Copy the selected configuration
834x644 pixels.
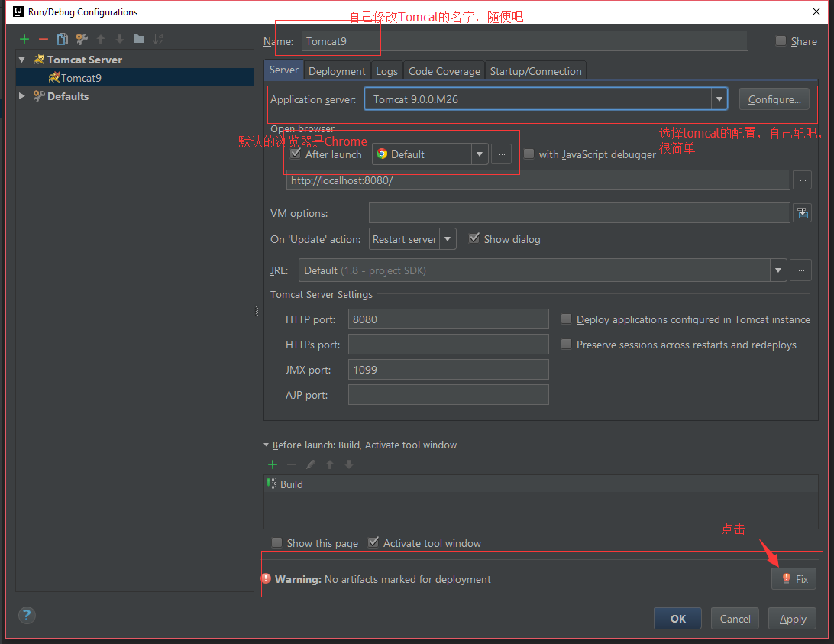(x=62, y=39)
